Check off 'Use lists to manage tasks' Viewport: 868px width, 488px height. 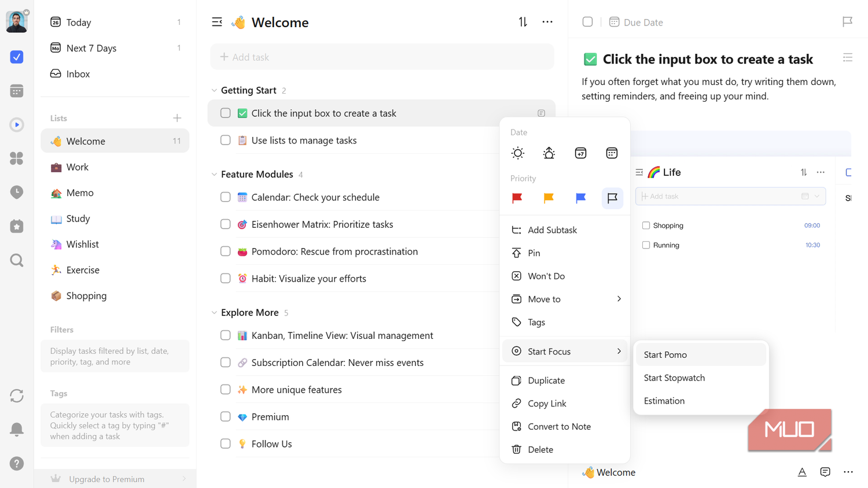click(226, 141)
